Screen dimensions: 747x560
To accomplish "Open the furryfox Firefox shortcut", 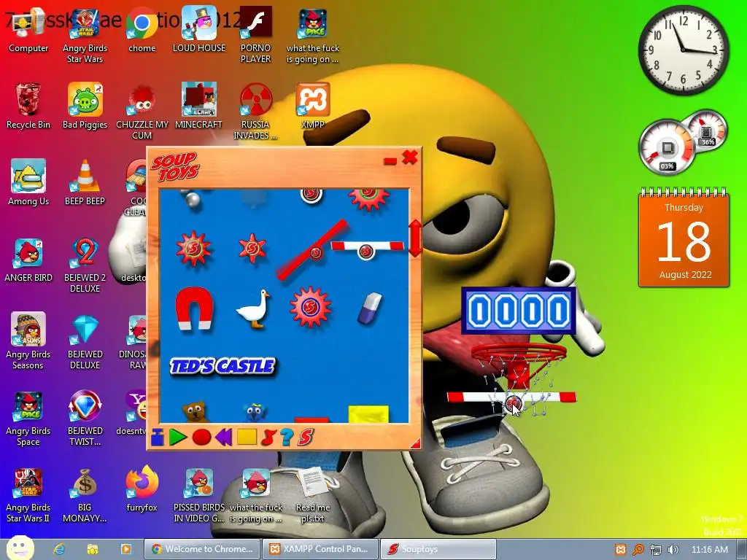I will pyautogui.click(x=142, y=489).
